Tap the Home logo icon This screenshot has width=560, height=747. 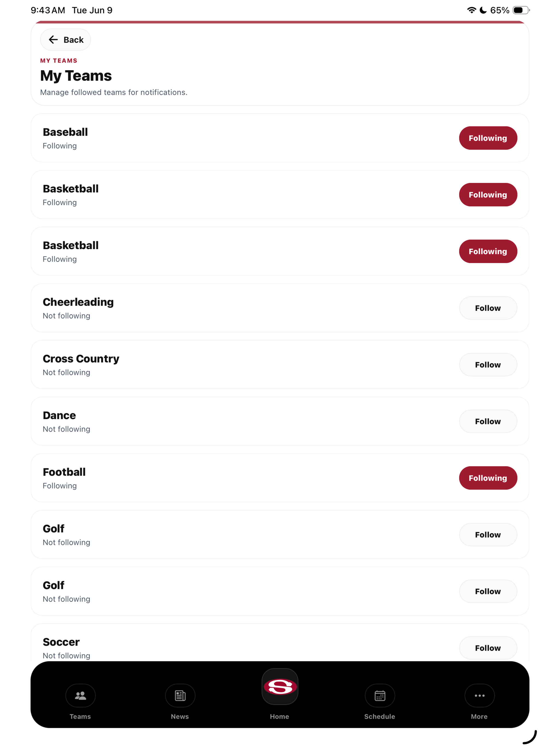pos(280,687)
